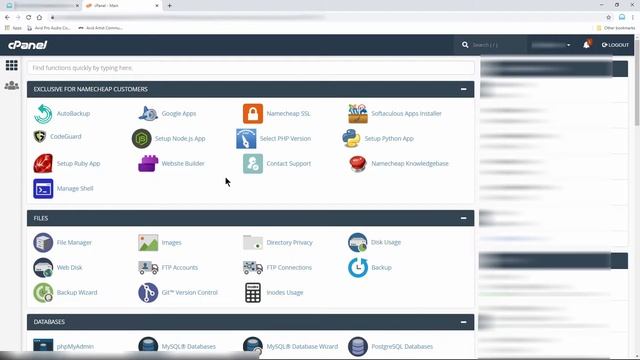The image size is (640, 360).
Task: Open a new browser tab
Action: pyautogui.click(x=169, y=6)
